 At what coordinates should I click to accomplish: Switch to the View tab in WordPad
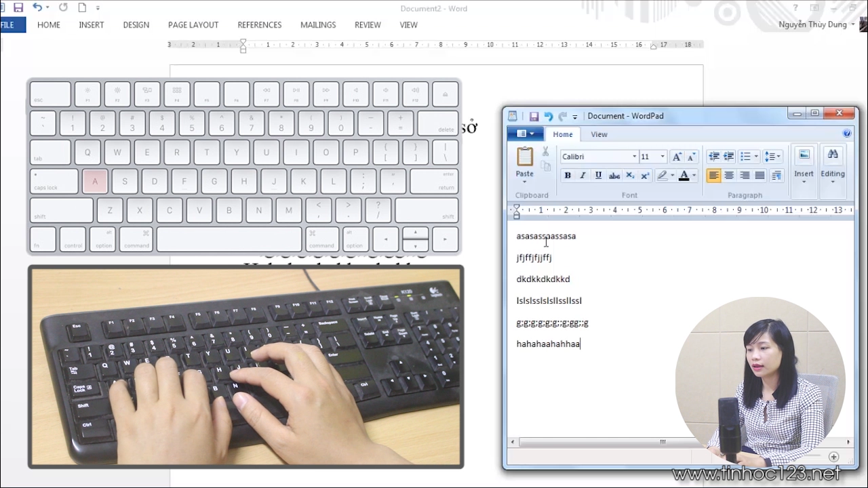pos(599,134)
